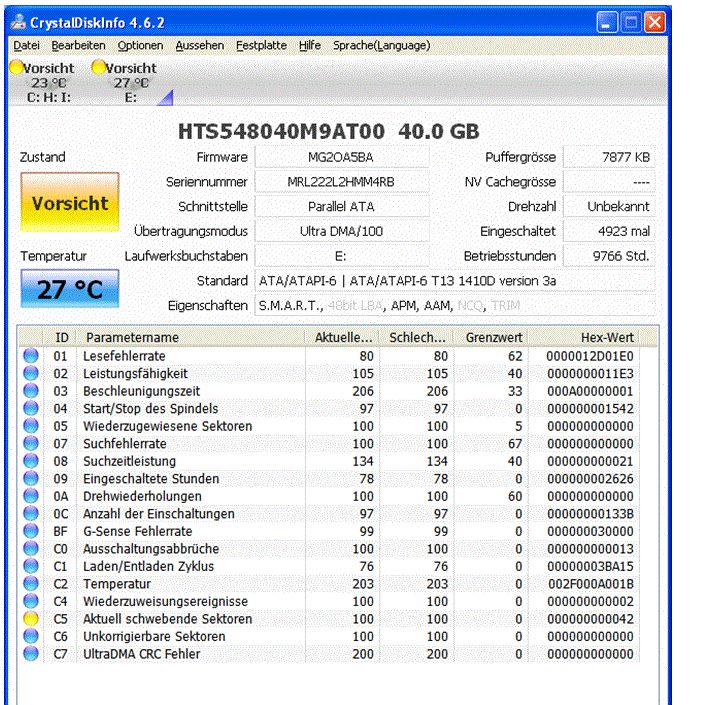Open the Bearbeiten menu
This screenshot has width=701, height=705.
78,45
